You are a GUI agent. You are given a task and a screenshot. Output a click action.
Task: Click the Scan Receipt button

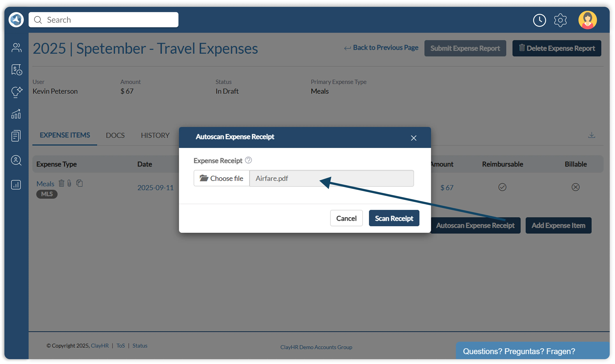[394, 218]
